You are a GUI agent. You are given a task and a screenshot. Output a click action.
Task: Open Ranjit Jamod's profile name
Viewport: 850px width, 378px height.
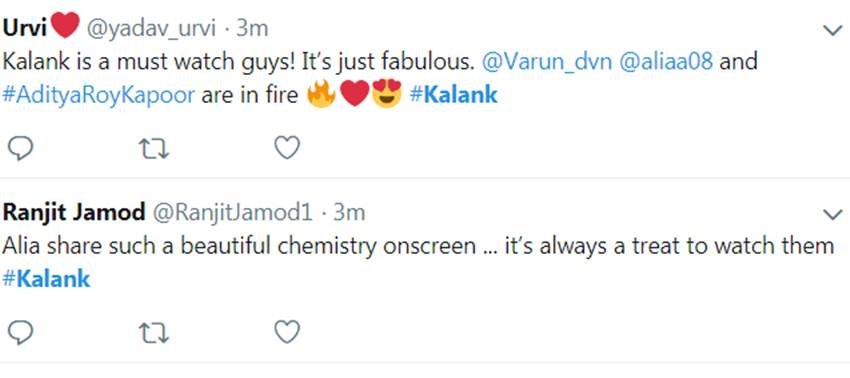pyautogui.click(x=74, y=213)
